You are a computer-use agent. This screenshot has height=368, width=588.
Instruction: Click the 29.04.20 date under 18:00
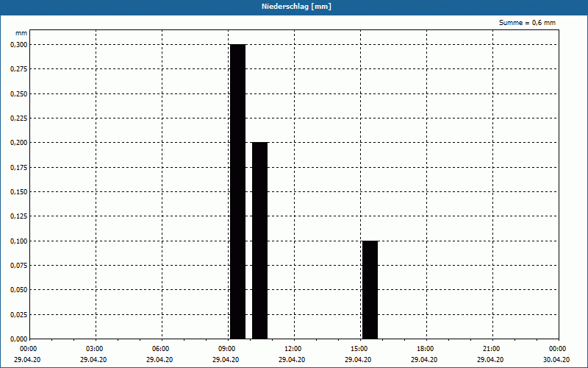tap(424, 359)
